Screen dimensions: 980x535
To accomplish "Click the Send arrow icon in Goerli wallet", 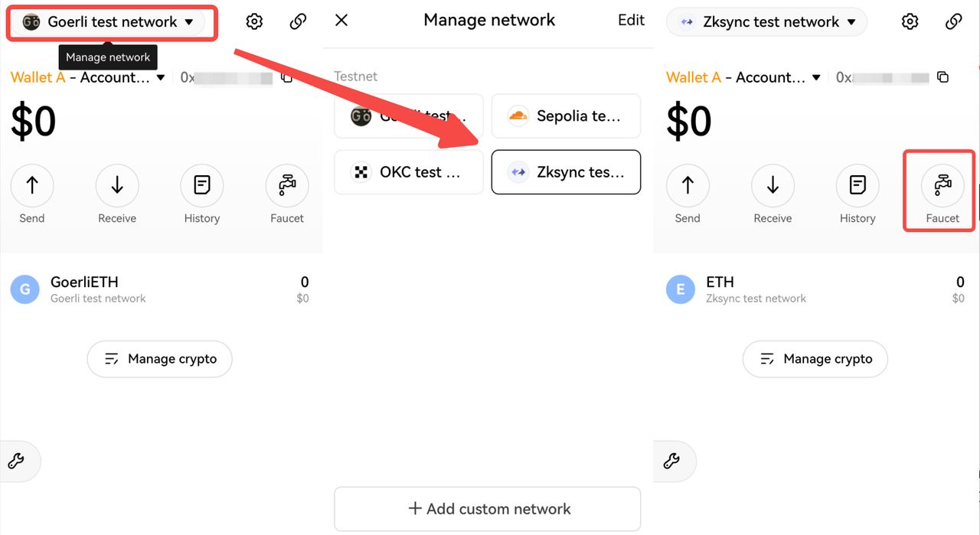I will point(32,185).
